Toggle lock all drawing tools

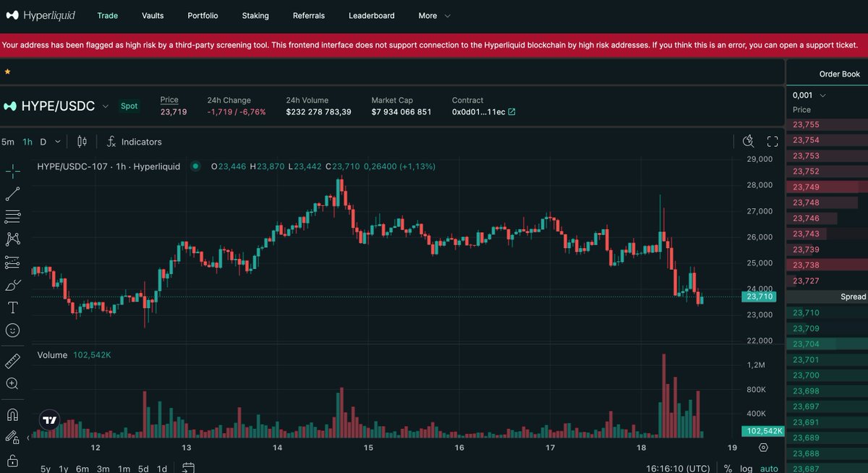coord(12,461)
